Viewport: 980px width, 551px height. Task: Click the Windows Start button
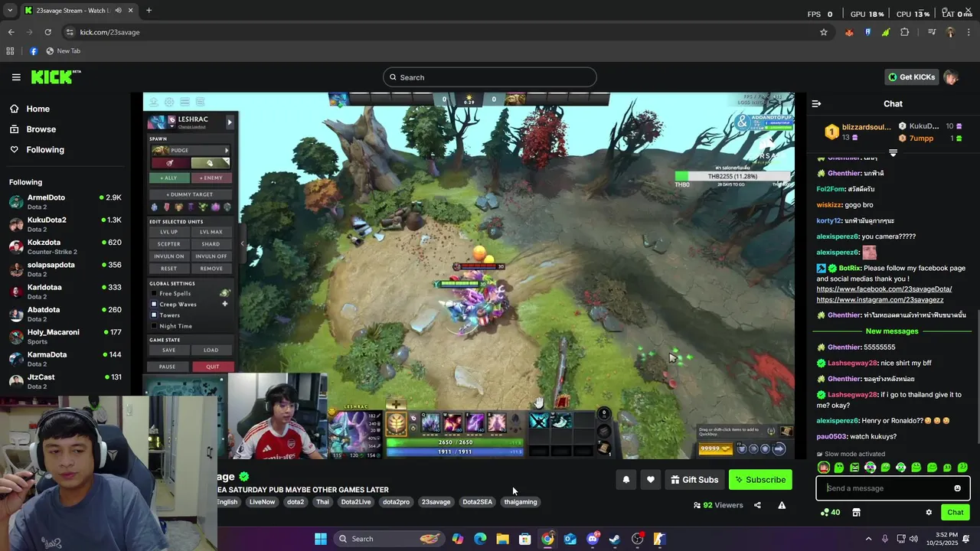click(321, 539)
